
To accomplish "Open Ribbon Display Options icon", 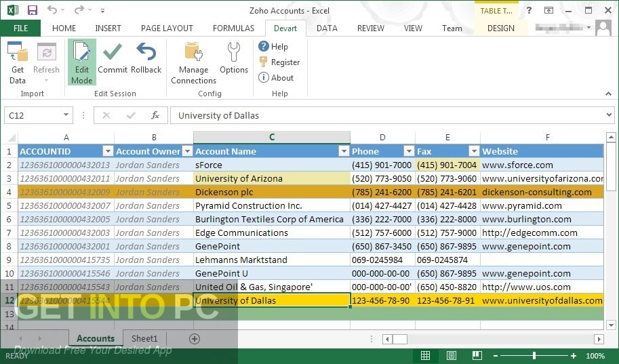I will coord(548,11).
